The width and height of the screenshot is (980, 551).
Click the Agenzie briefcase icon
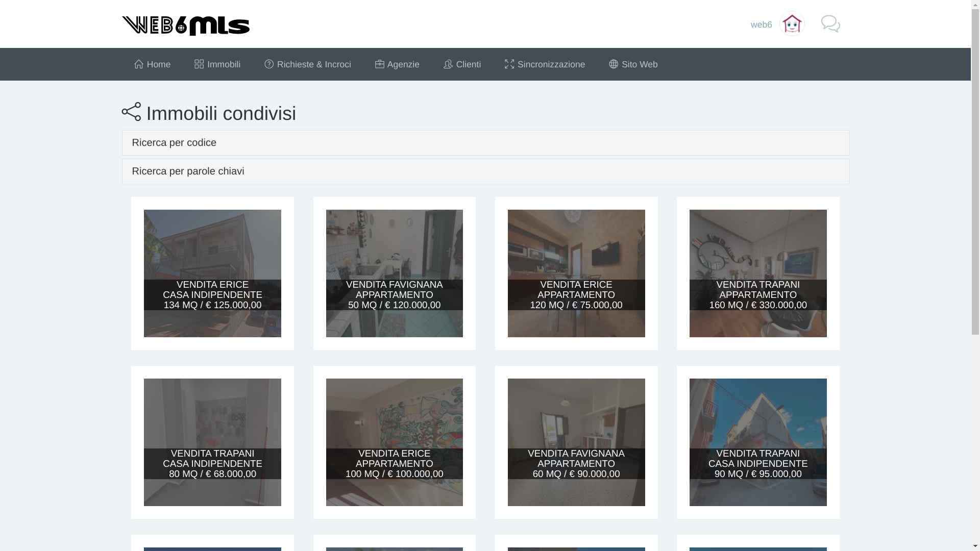click(379, 64)
